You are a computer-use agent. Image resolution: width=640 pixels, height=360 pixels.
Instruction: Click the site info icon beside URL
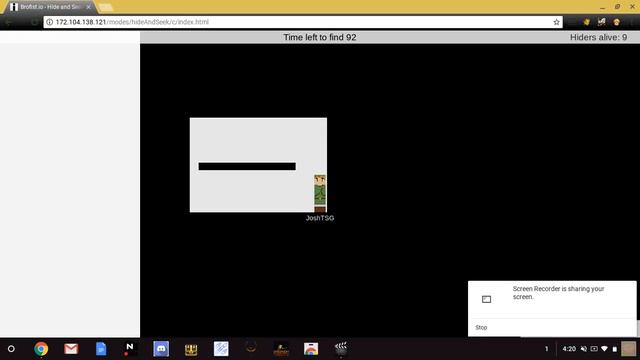click(x=49, y=22)
